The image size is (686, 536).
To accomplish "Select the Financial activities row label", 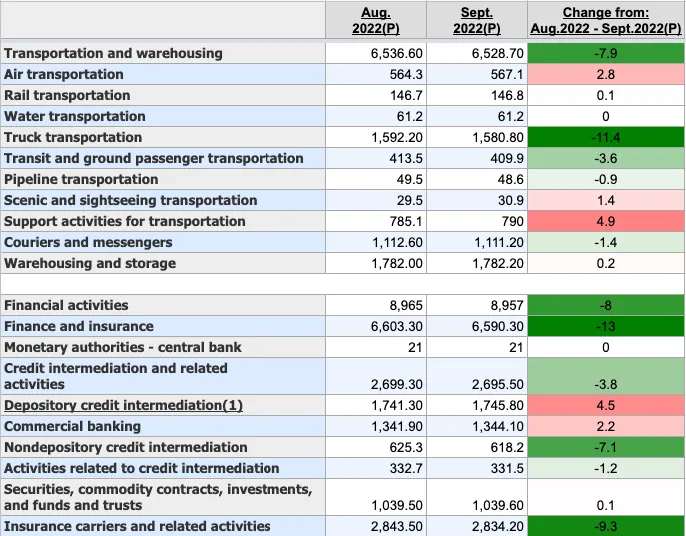I will coord(66,305).
